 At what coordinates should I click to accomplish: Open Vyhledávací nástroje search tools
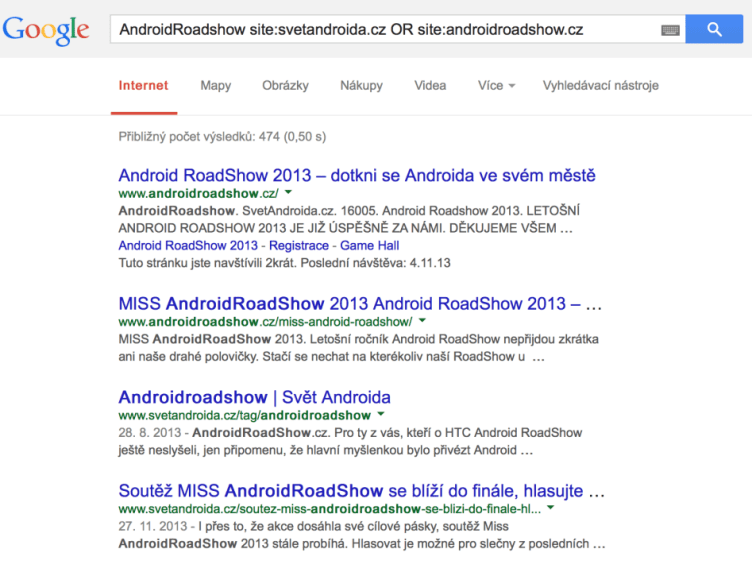[x=600, y=85]
